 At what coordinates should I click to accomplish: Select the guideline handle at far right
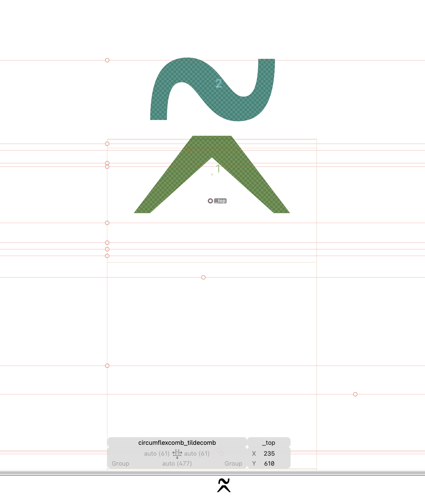(355, 394)
